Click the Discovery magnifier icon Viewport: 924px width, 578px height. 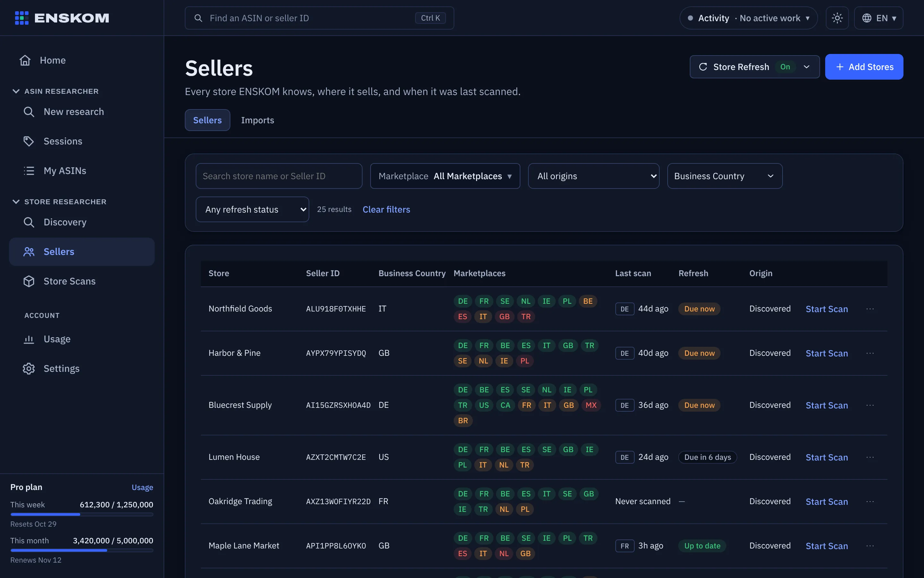[29, 222]
